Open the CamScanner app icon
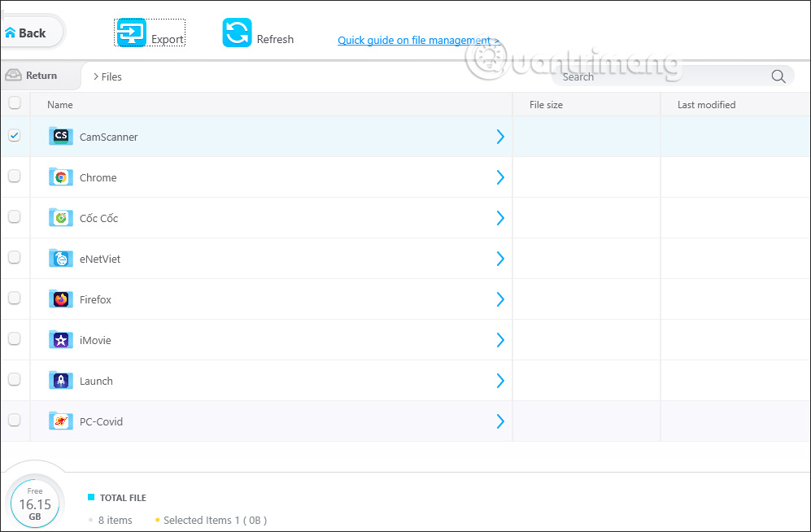This screenshot has width=811, height=532. click(60, 136)
